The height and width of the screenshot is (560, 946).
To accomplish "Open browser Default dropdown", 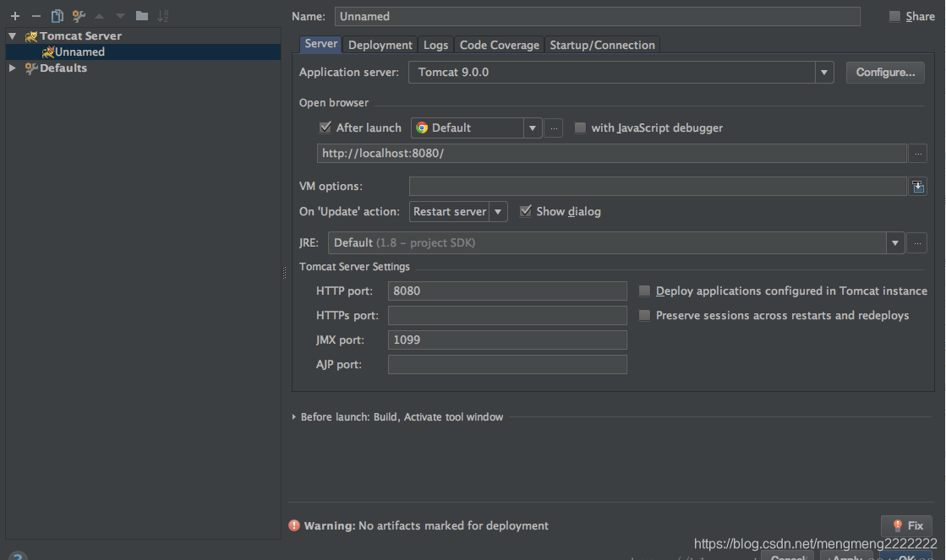I will coord(532,128).
